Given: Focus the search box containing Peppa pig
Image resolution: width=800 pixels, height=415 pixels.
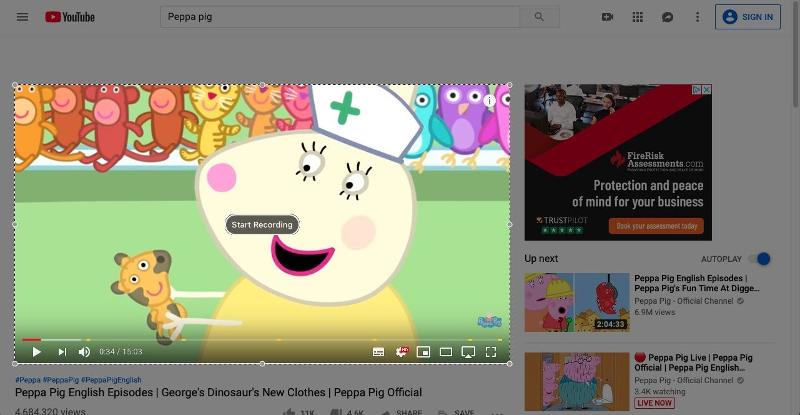Looking at the screenshot, I should click(x=340, y=17).
